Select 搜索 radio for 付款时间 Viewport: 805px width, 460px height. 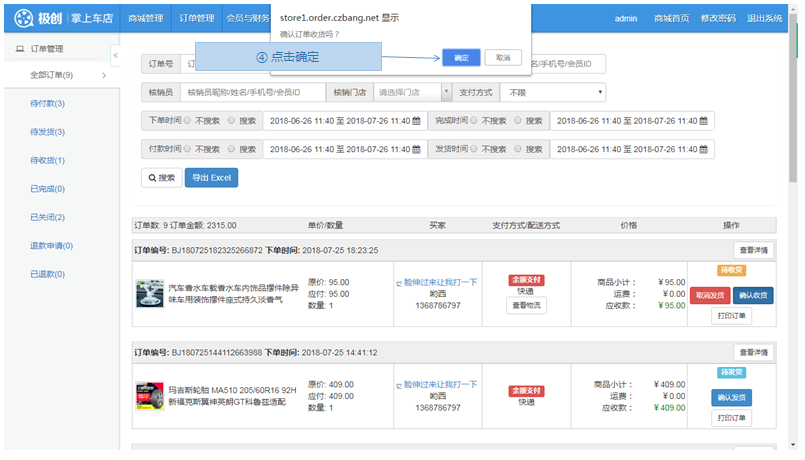coord(232,149)
